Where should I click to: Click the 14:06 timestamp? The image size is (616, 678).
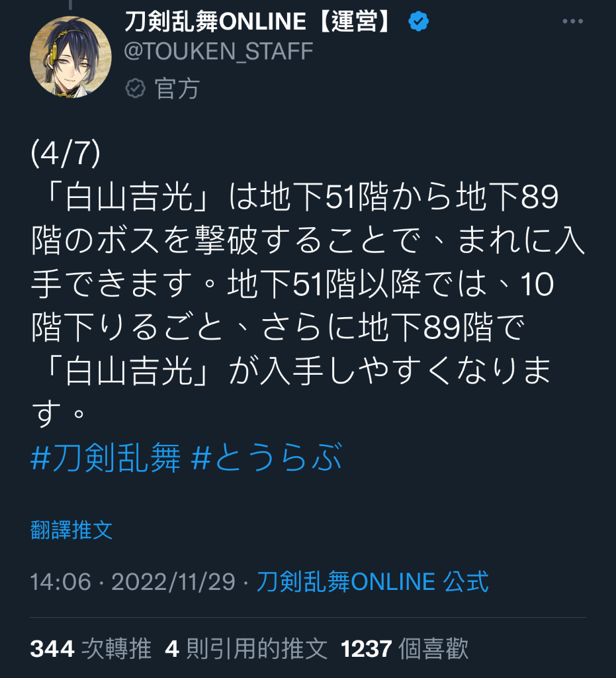click(x=61, y=581)
